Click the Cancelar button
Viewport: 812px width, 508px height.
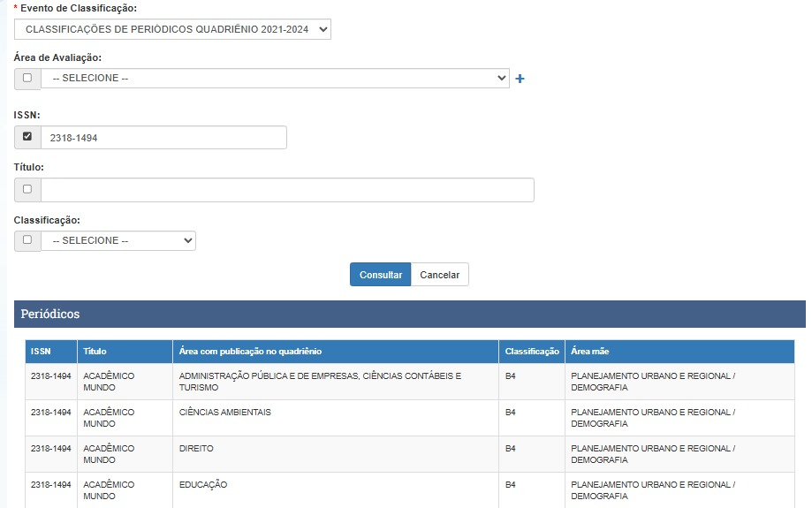tap(439, 275)
